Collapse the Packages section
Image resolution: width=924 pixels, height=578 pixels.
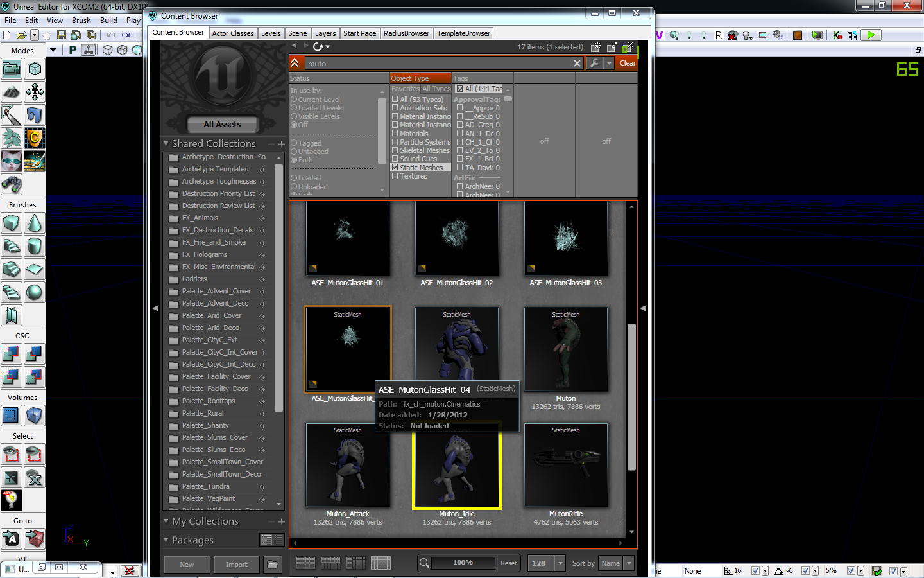pos(166,540)
